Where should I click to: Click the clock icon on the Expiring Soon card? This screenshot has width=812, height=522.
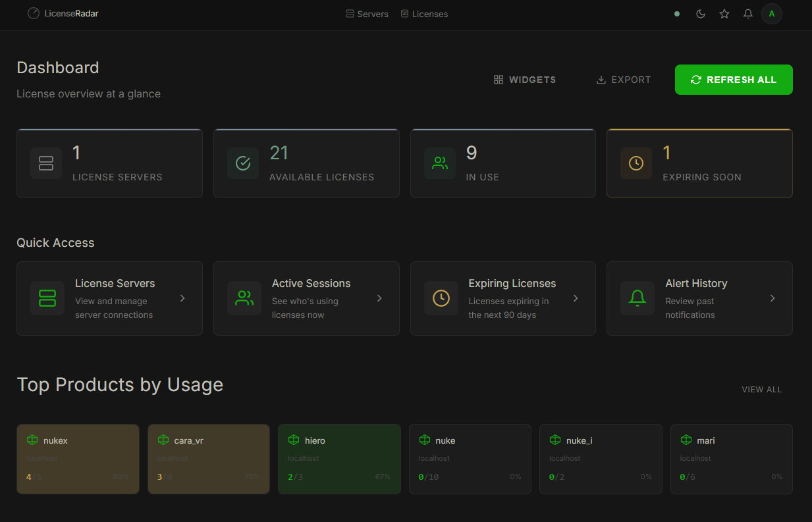636,163
